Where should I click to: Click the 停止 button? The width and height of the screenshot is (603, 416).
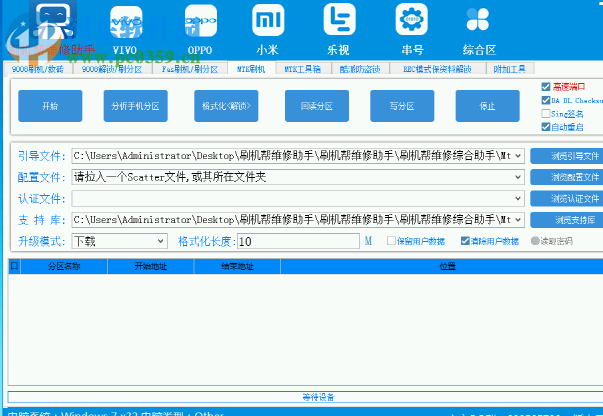(488, 106)
